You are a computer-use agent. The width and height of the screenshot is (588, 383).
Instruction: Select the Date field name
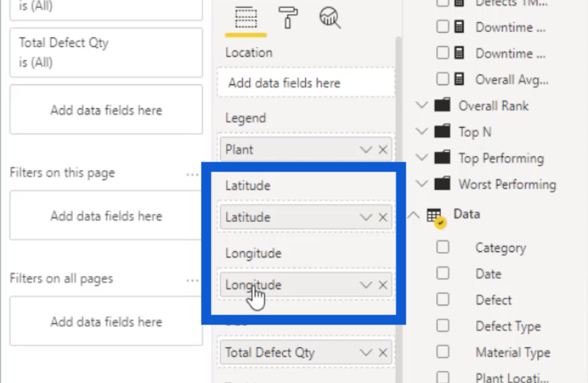click(x=488, y=274)
